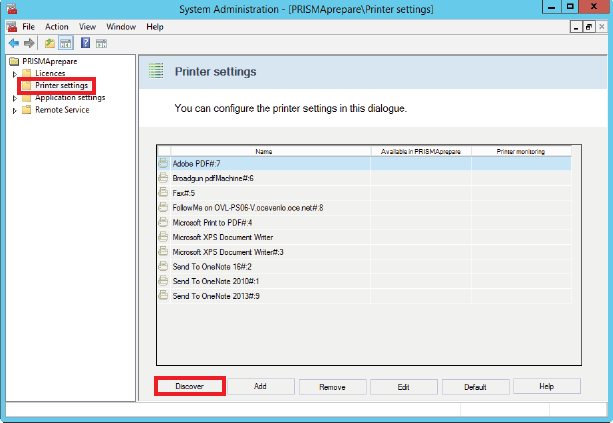613x423 pixels.
Task: Sort by the Name column header
Action: tap(271, 151)
